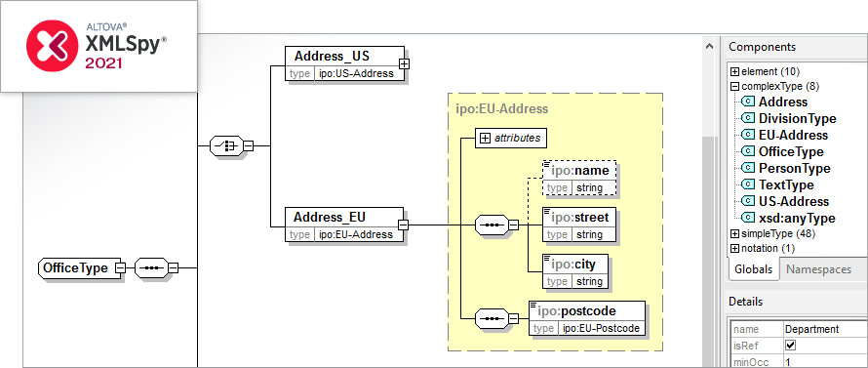The height and width of the screenshot is (368, 868).
Task: Toggle the isRef checkbox in Details
Action: 791,345
